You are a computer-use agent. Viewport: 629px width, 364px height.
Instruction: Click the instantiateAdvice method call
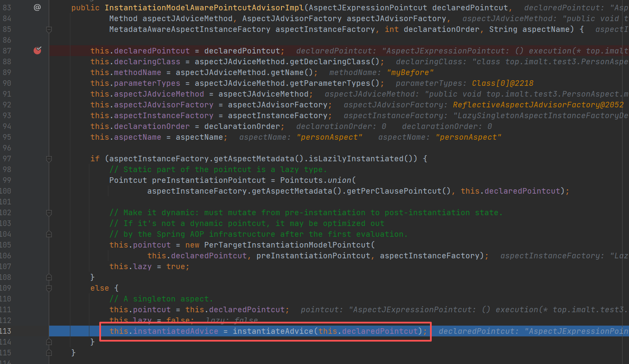[x=273, y=331]
